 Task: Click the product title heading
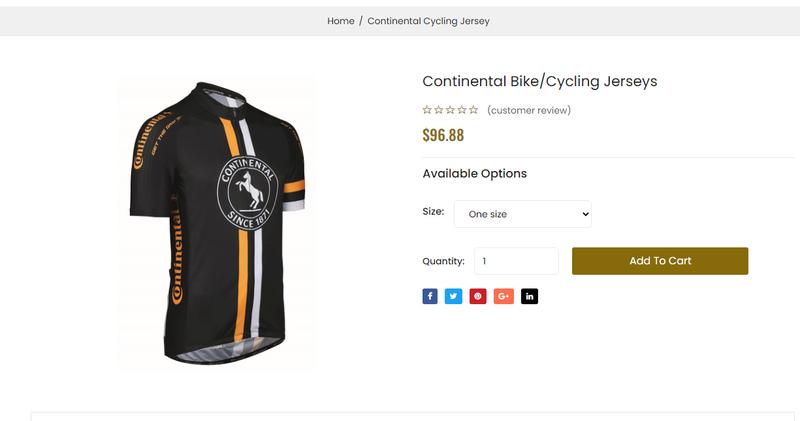pyautogui.click(x=540, y=81)
